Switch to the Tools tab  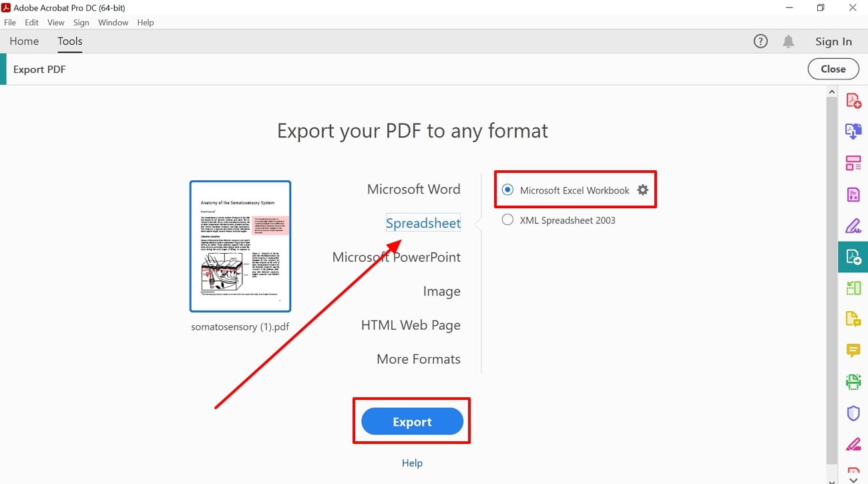70,41
